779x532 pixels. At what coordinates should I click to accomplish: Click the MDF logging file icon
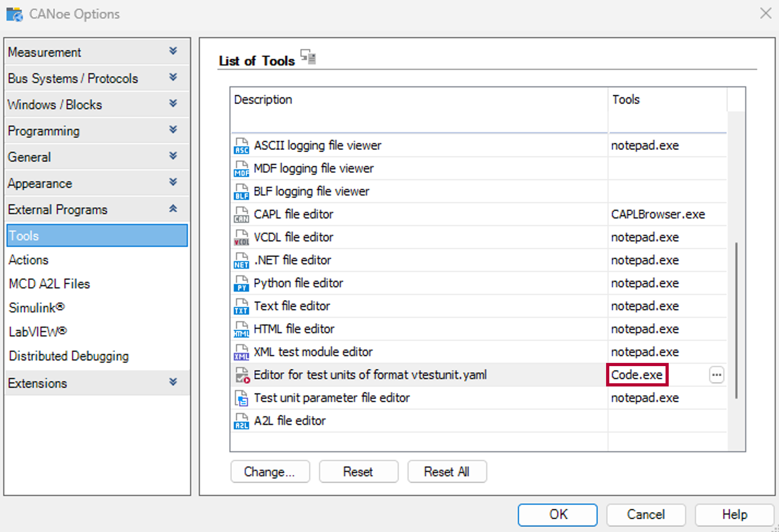[241, 169]
